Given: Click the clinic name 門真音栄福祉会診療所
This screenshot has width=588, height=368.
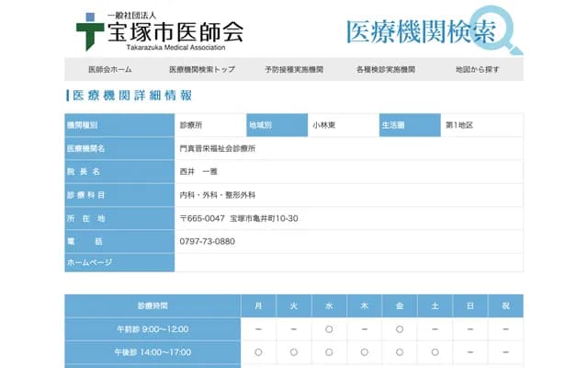Looking at the screenshot, I should click(x=218, y=148).
